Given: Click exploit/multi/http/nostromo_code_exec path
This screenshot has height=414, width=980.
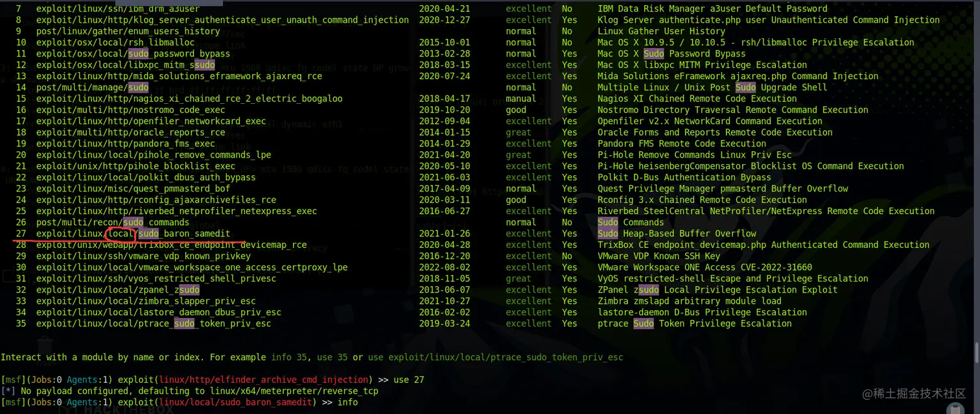Looking at the screenshot, I should (130, 110).
